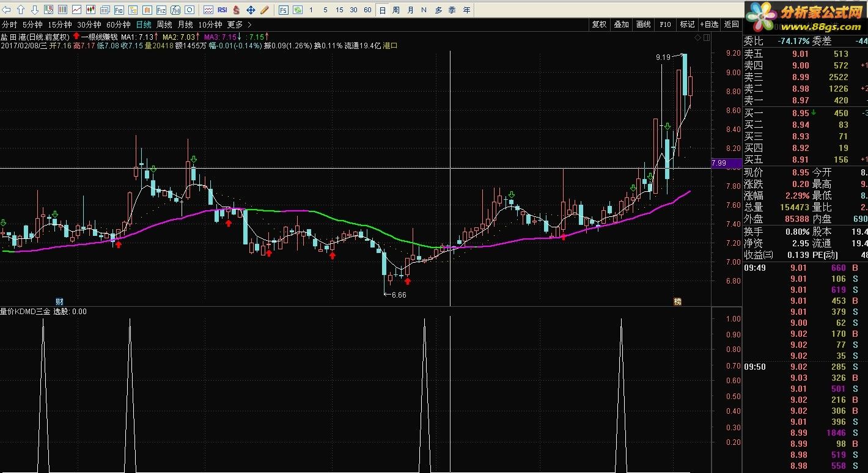868x473 pixels.
Task: Click the +自选 add favorite button
Action: [x=709, y=24]
